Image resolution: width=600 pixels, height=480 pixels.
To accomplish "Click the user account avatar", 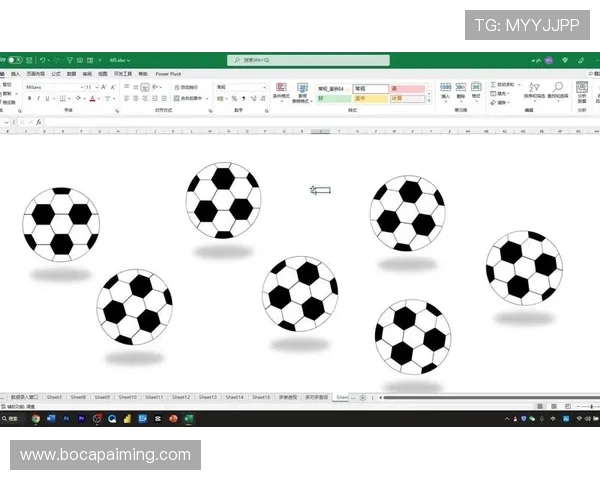I will point(549,60).
